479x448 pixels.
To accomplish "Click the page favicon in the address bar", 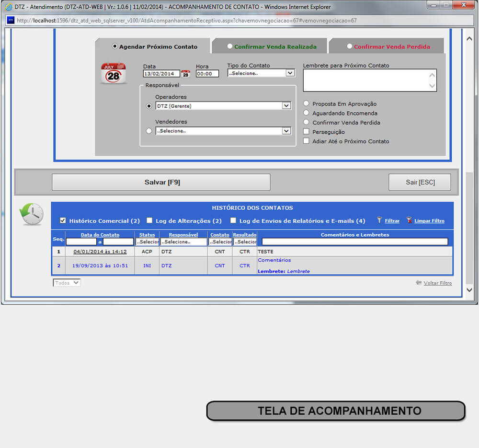I will (x=10, y=21).
